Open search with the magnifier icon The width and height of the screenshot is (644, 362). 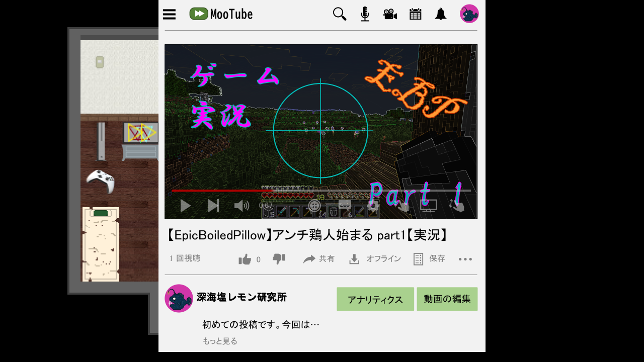(340, 14)
